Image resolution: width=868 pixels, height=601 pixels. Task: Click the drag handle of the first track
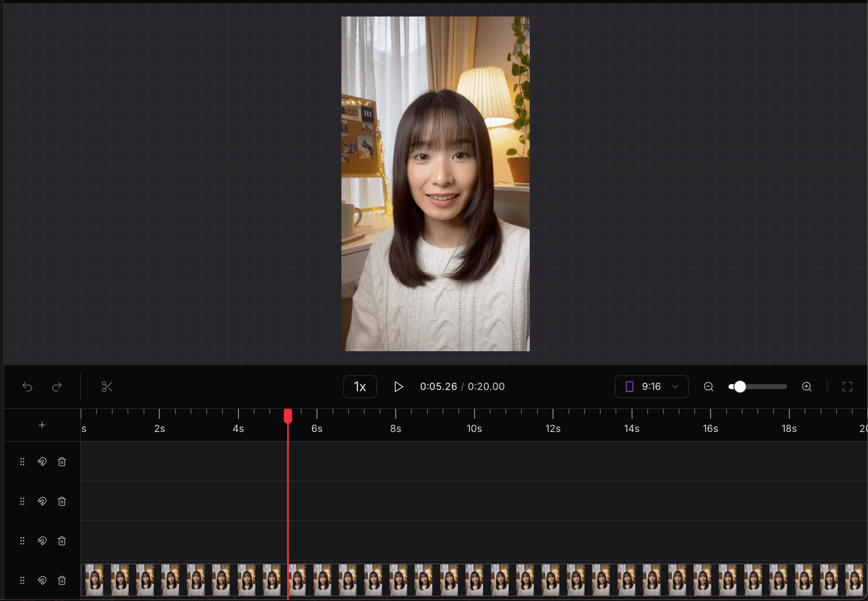coord(23,462)
